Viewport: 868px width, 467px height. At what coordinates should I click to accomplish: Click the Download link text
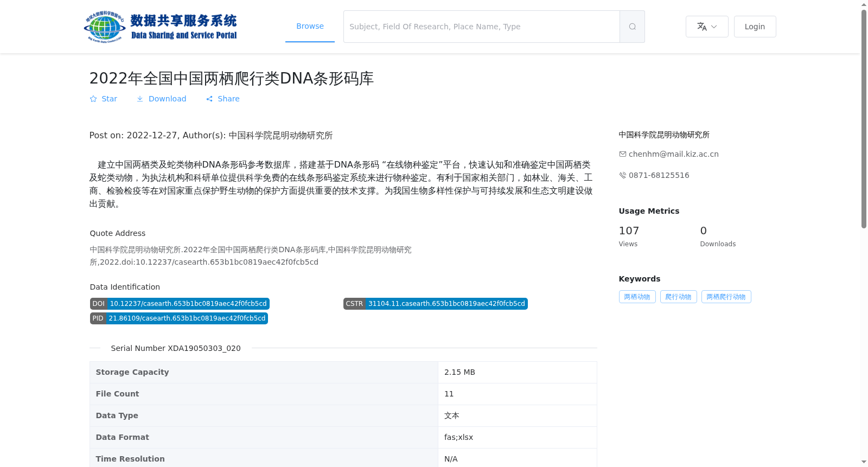coord(167,99)
